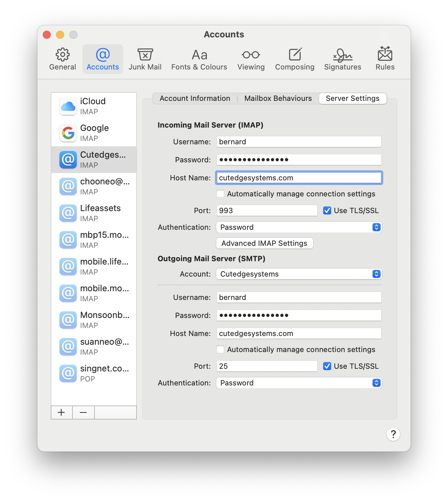Click the incoming Port field showing 993
This screenshot has height=501, width=448.
(x=266, y=210)
